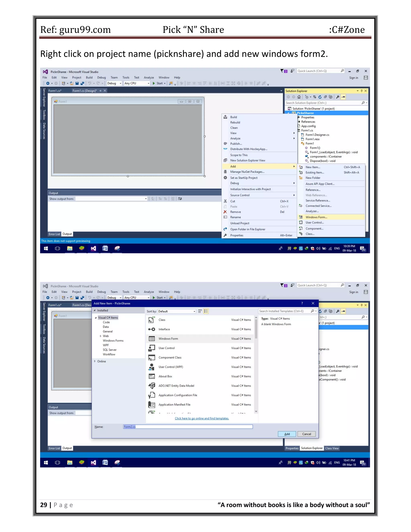The width and height of the screenshot is (411, 532).
Task: Click Class... in the Add submenu
Action: click(x=331, y=234)
